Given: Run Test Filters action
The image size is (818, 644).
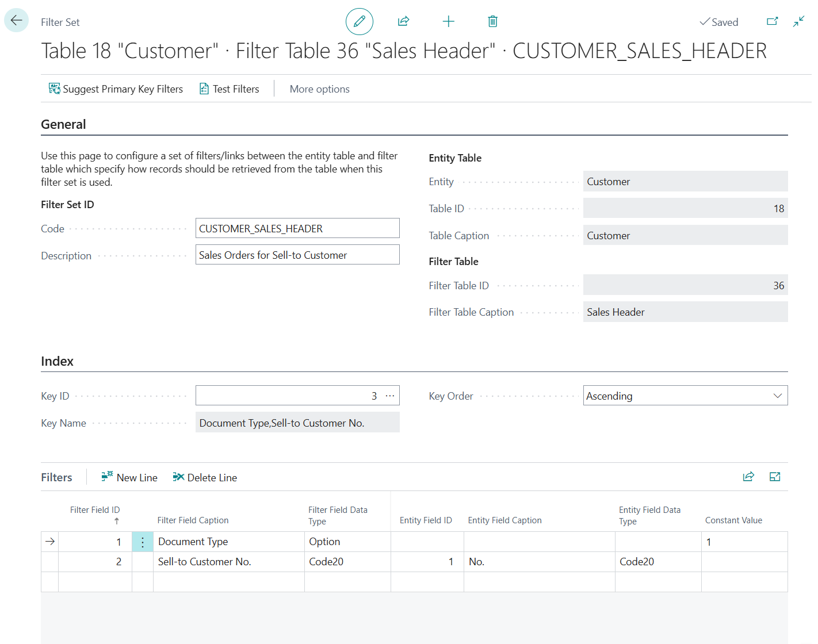Looking at the screenshot, I should point(229,89).
